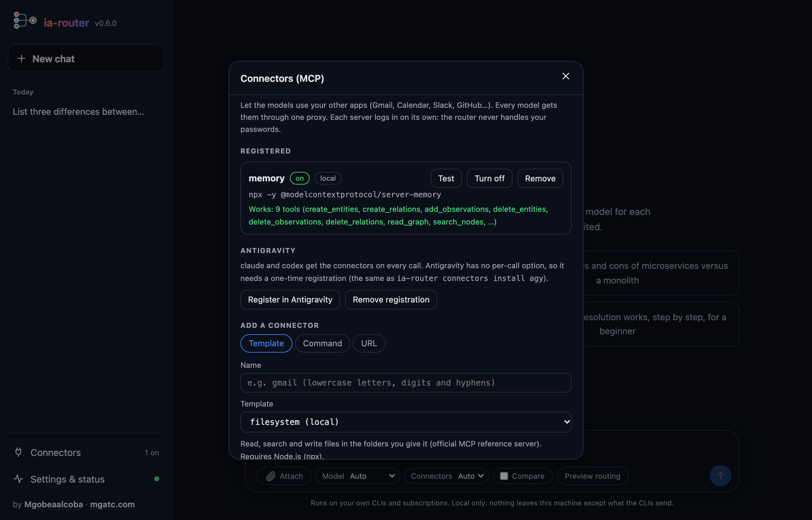Screen dimensions: 812x520
Task: Click the Settings & status pulse icon
Action: point(19,479)
